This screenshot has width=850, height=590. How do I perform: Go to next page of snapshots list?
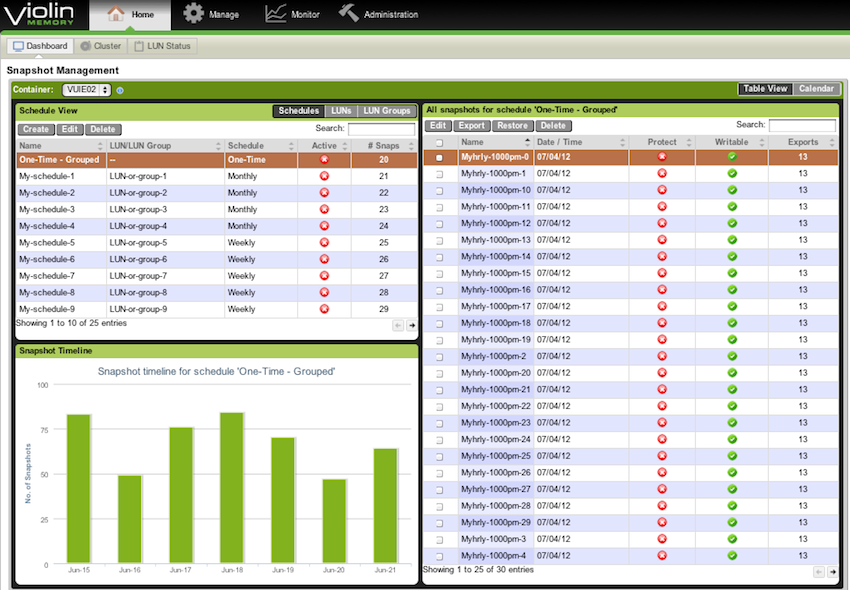pos(833,572)
